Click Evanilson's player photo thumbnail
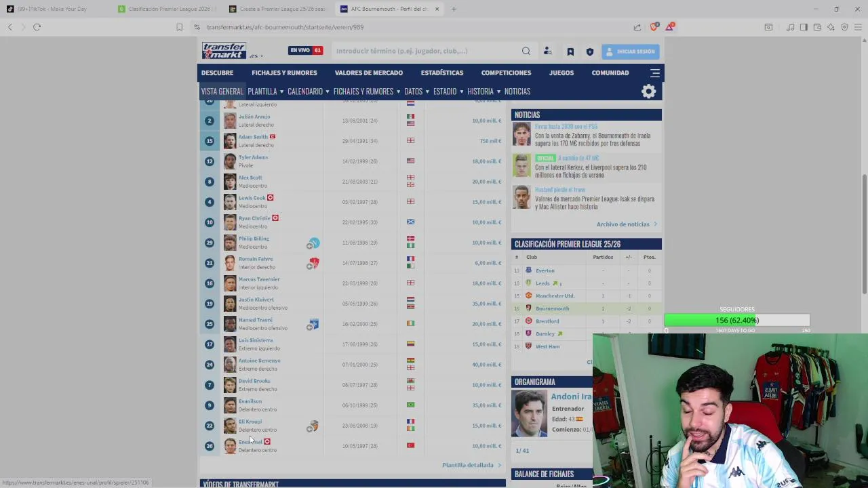Image resolution: width=868 pixels, height=488 pixels. point(230,405)
